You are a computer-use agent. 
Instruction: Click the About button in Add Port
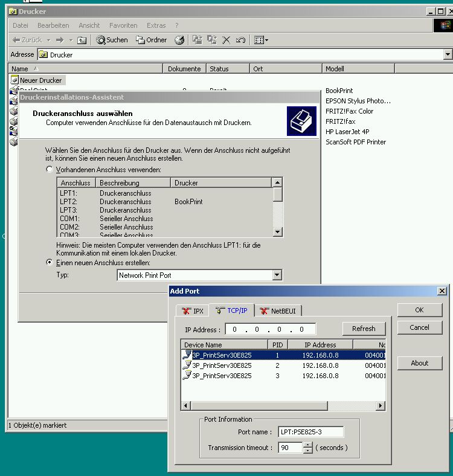tap(419, 363)
